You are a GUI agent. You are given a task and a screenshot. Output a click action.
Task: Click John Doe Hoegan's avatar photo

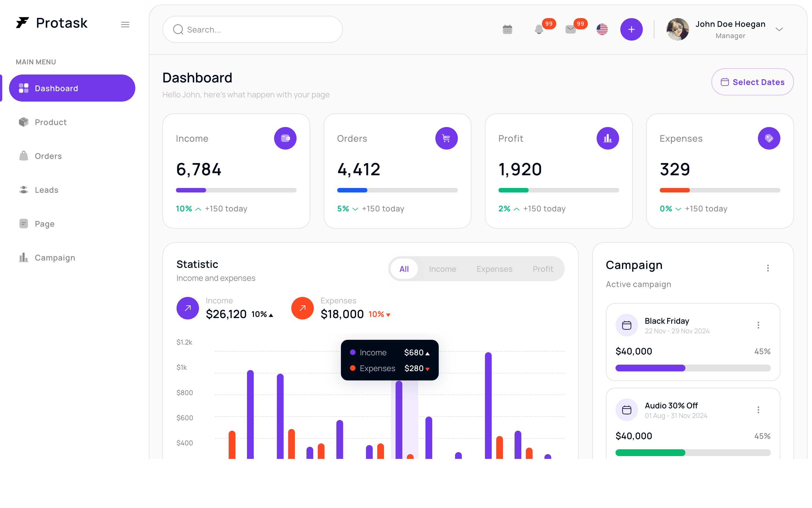pos(678,29)
